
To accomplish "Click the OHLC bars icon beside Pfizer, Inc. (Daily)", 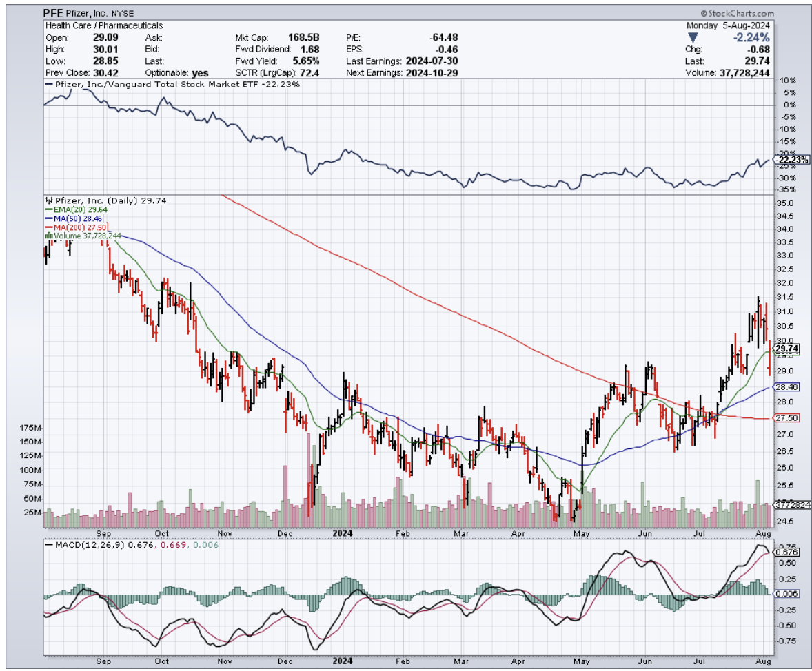I will tap(47, 200).
